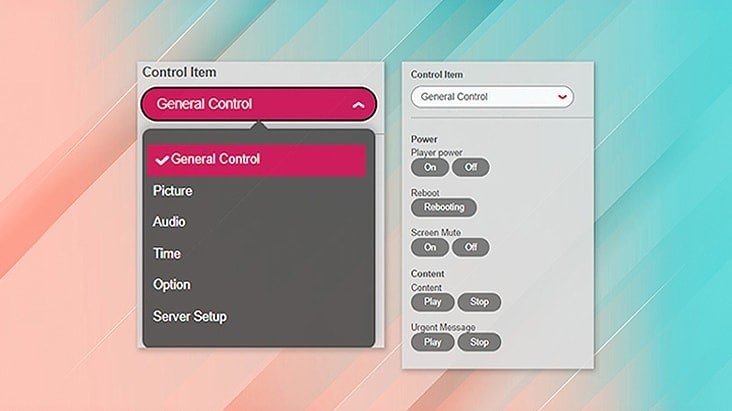Stop the Content playback
This screenshot has height=411, width=732.
click(x=479, y=302)
